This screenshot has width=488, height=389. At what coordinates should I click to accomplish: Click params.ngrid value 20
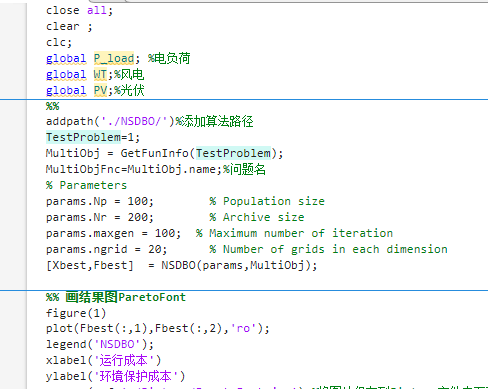pos(155,249)
